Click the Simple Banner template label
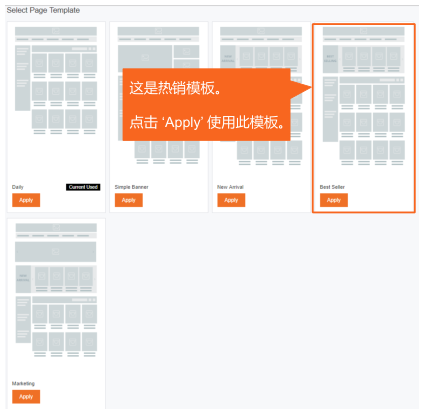This screenshot has width=425, height=411. (x=131, y=187)
